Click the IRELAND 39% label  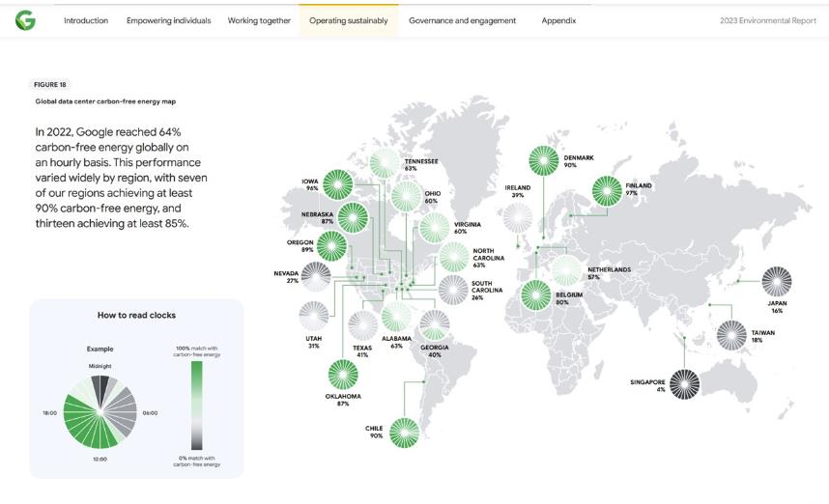(518, 191)
